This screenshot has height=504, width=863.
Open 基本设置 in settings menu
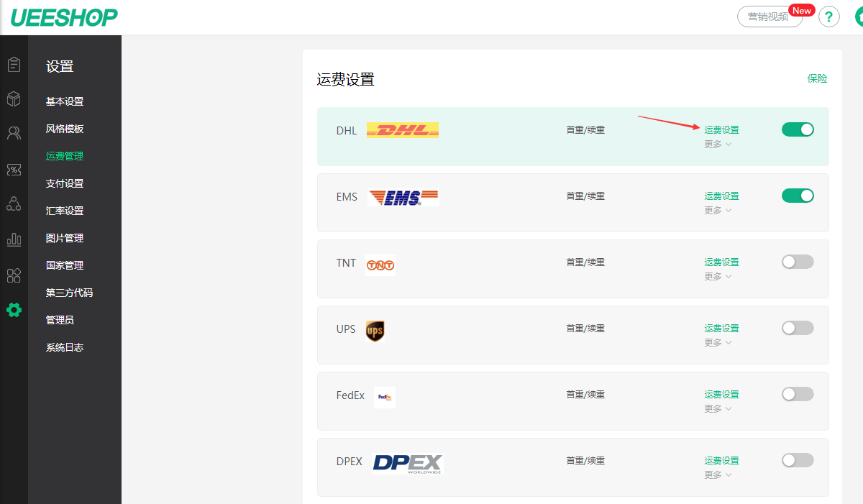pyautogui.click(x=65, y=101)
